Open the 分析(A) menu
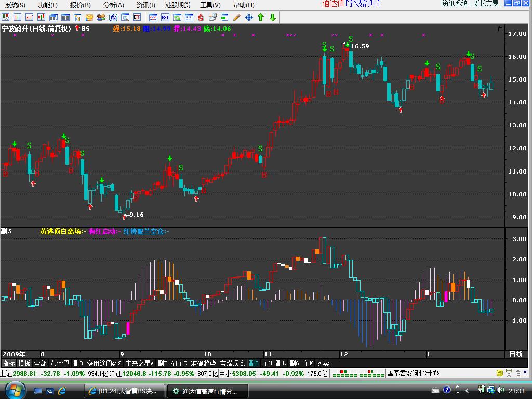This screenshot has height=399, width=532. coord(113,5)
